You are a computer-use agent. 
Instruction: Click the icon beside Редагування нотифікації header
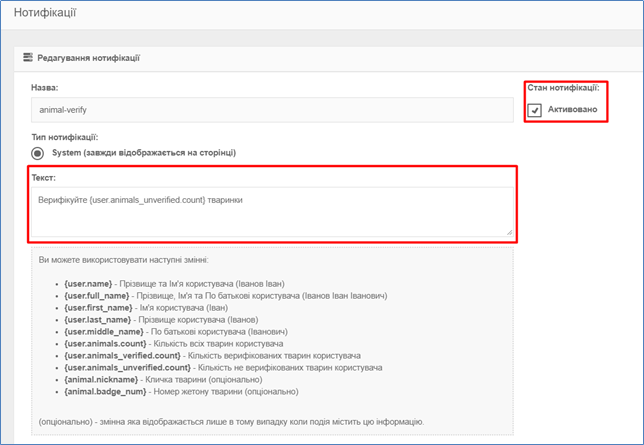[x=28, y=58]
